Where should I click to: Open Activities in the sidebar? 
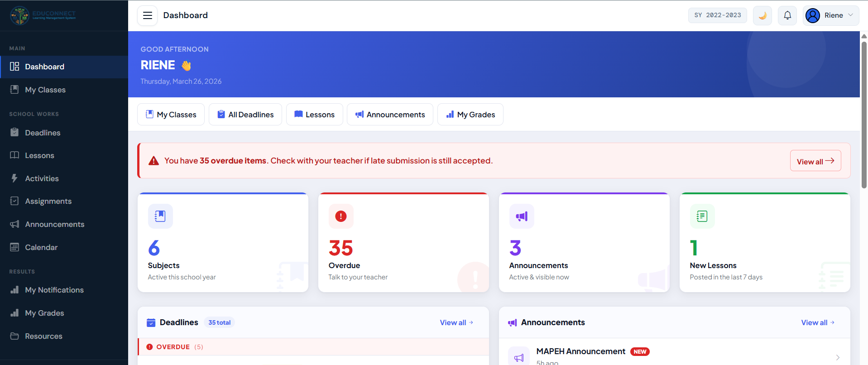(64, 178)
